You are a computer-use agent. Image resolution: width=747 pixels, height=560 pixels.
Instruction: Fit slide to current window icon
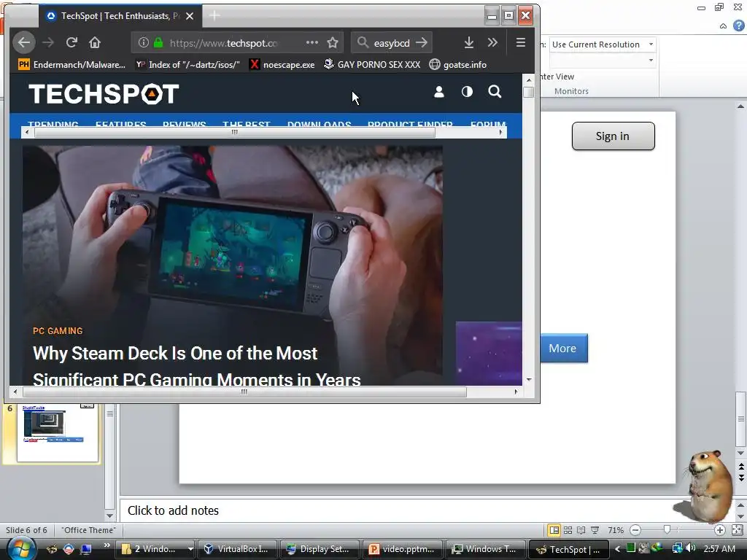pyautogui.click(x=737, y=530)
